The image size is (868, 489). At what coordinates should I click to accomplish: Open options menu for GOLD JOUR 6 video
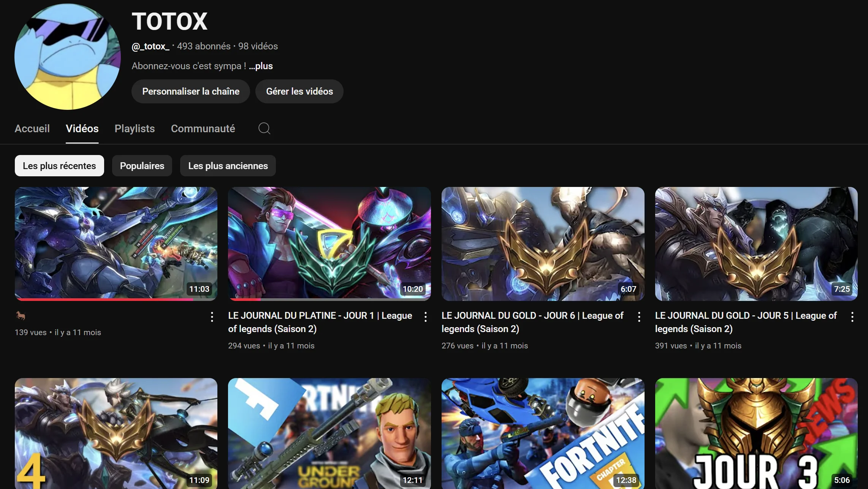[639, 317]
